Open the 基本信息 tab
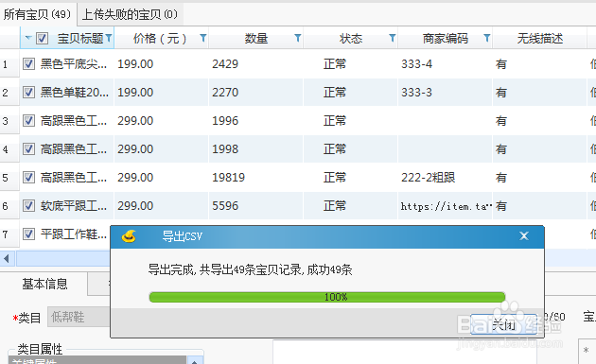Screen dimensions: 596x364 44,284
